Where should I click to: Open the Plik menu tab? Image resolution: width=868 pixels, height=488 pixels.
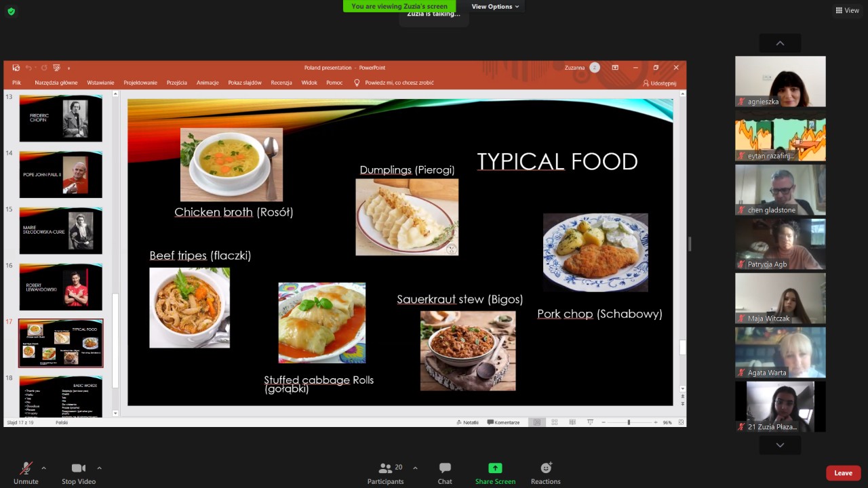(x=17, y=83)
